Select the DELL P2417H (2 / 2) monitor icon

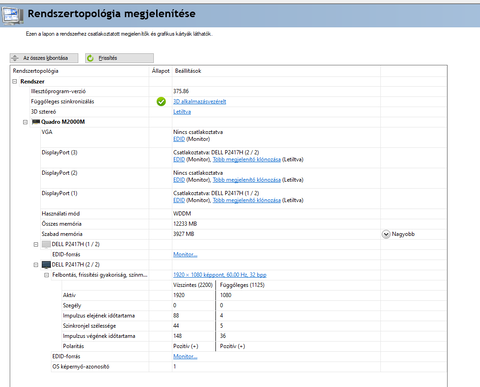tap(46, 265)
